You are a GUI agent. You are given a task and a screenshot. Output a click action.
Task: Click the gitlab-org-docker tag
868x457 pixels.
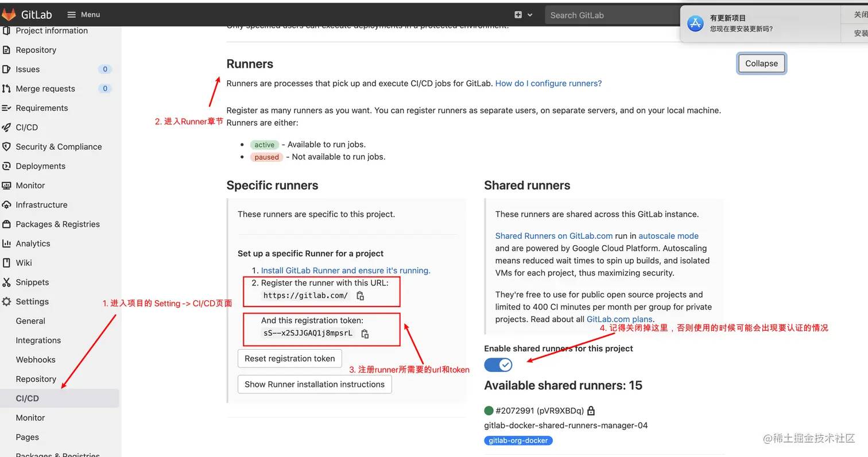point(518,441)
